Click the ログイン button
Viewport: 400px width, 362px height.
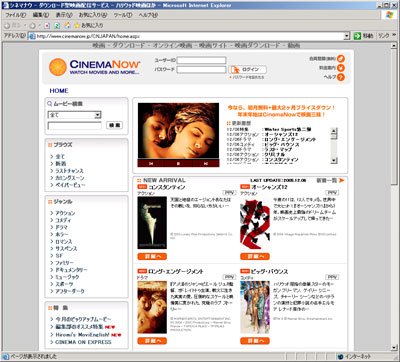pos(248,69)
